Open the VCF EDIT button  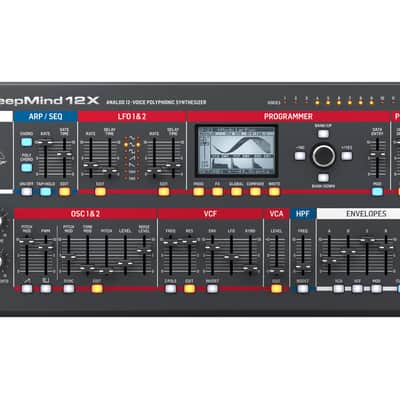click(189, 289)
